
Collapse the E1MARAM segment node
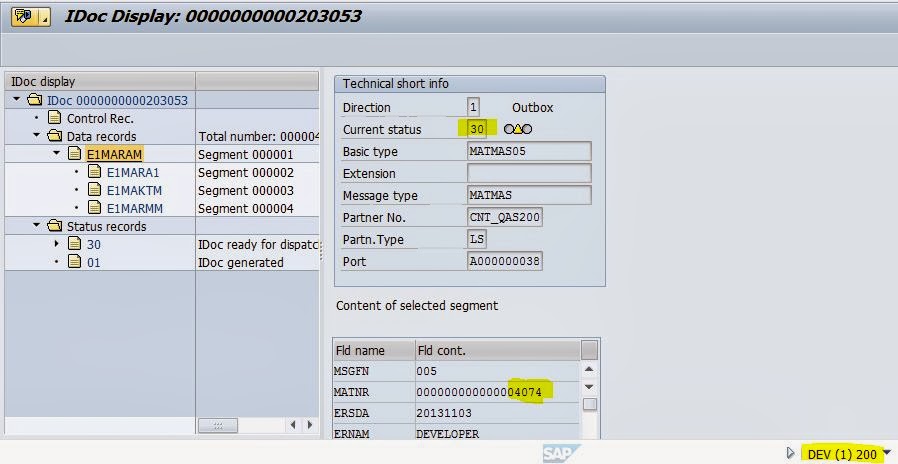point(56,154)
